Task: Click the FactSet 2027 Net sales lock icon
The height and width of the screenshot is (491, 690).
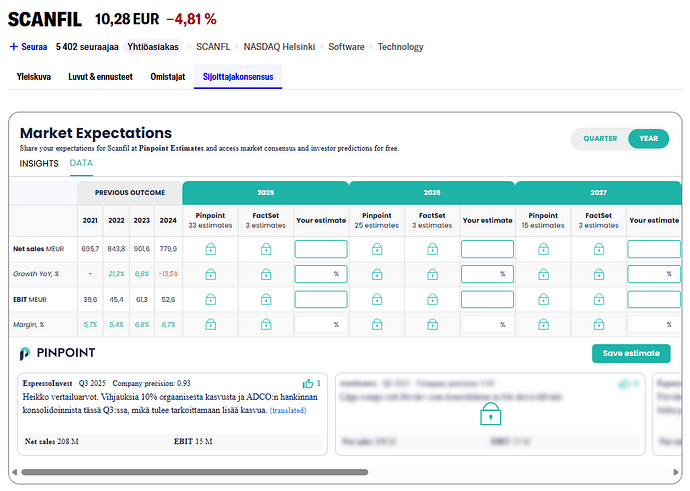Action: [599, 249]
